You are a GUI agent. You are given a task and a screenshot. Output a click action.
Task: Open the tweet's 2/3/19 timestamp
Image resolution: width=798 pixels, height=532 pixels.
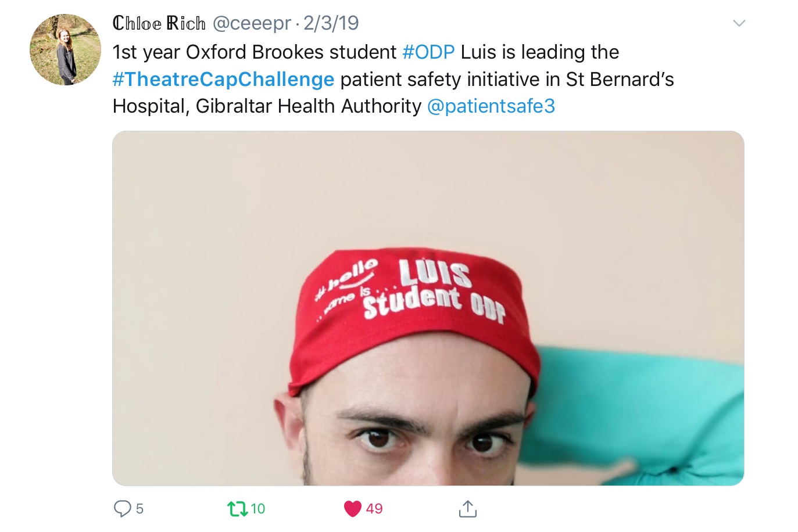[x=331, y=23]
